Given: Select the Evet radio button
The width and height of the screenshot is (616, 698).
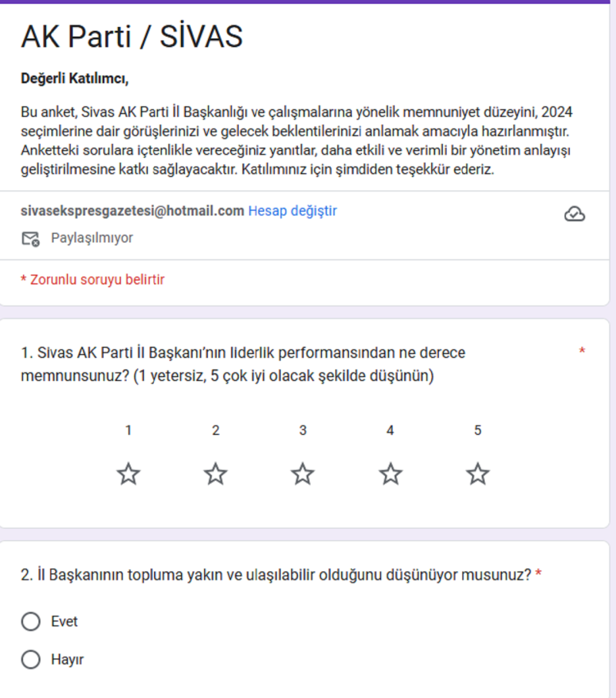Looking at the screenshot, I should tap(31, 622).
